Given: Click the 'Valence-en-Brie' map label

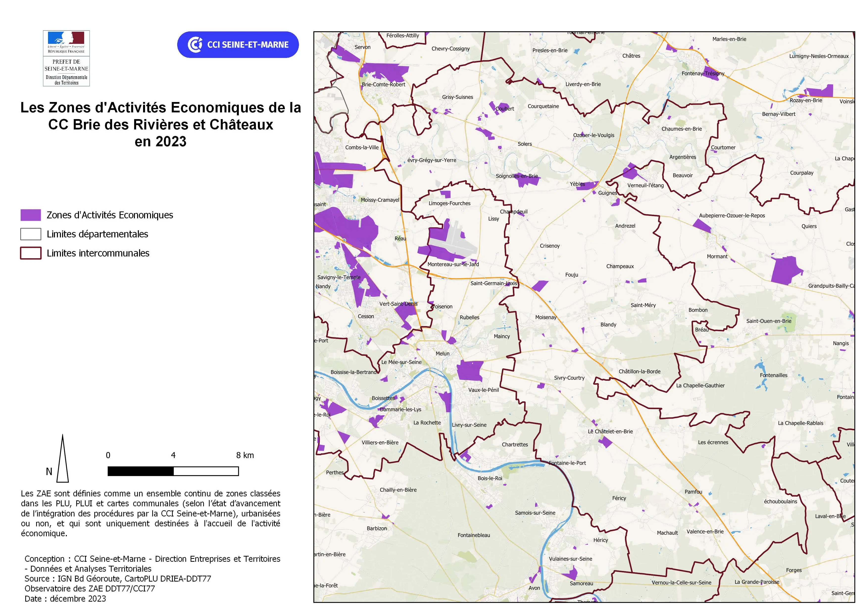Looking at the screenshot, I should coord(705,531).
